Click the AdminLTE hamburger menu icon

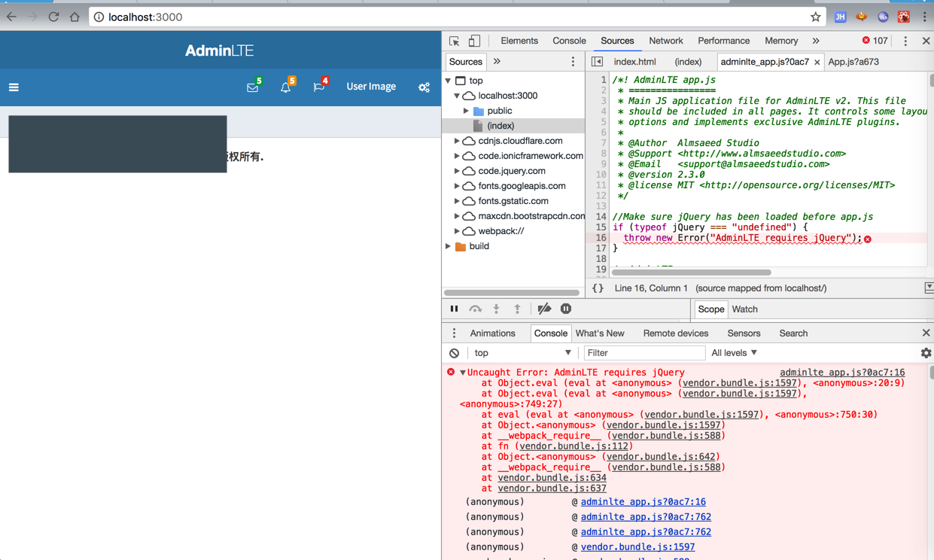(14, 87)
